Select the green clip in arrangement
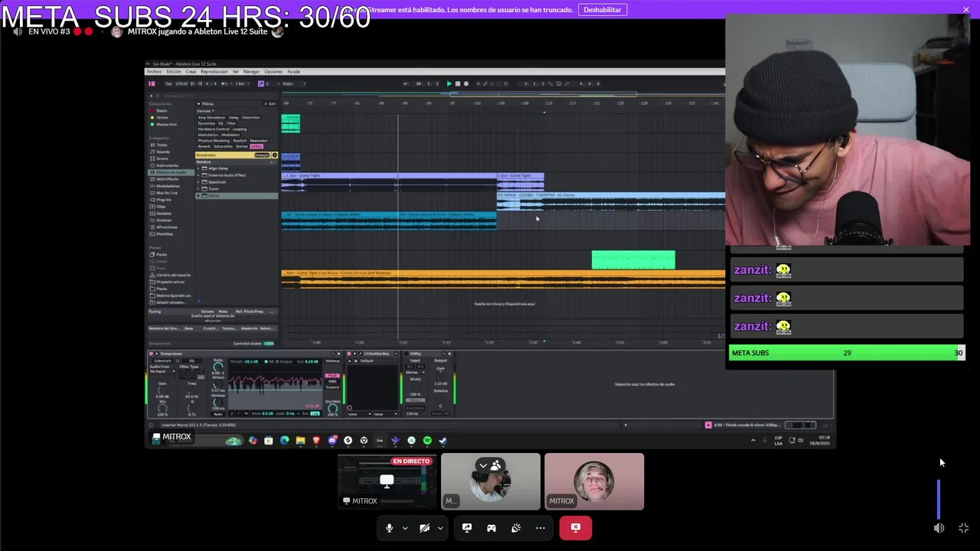This screenshot has height=551, width=980. (x=633, y=260)
